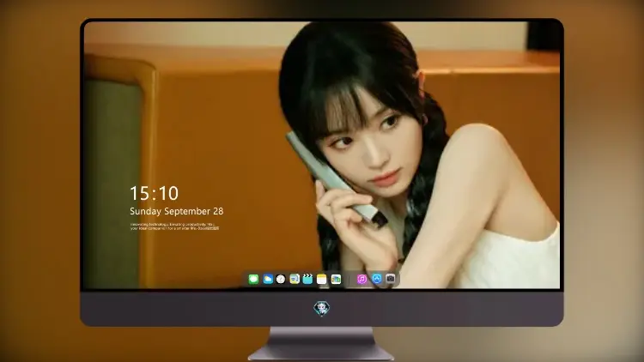
Task: Click the 15:10 clock widget time
Action: click(x=154, y=193)
